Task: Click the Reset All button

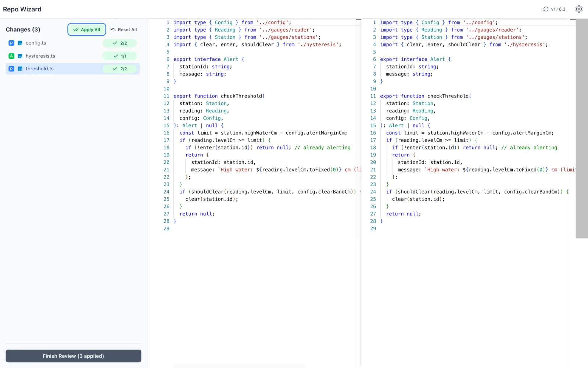Action: click(124, 29)
